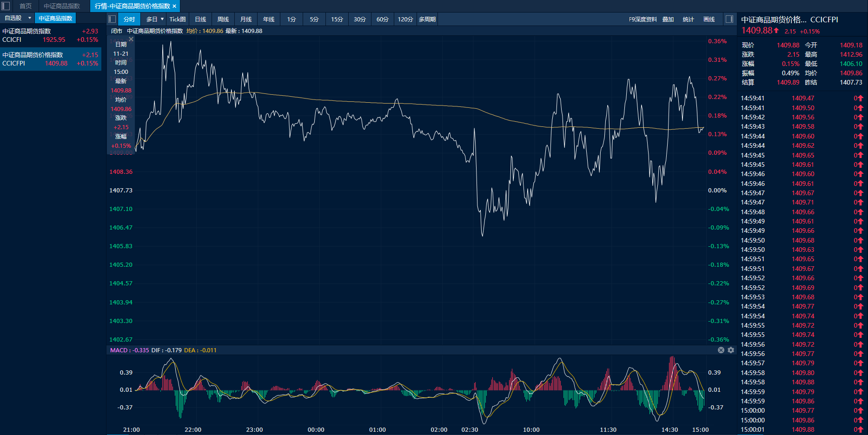Expand the 自选股 dropdown arrow
The width and height of the screenshot is (868, 435).
(30, 18)
